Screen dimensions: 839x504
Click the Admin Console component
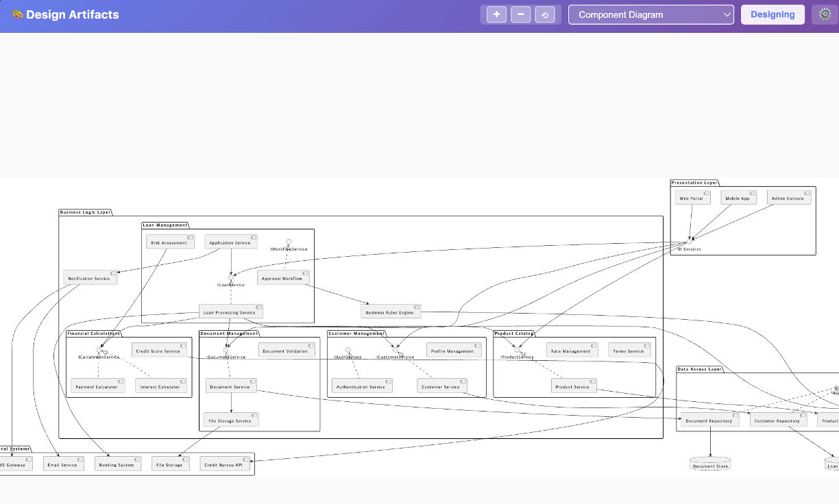[x=789, y=197]
